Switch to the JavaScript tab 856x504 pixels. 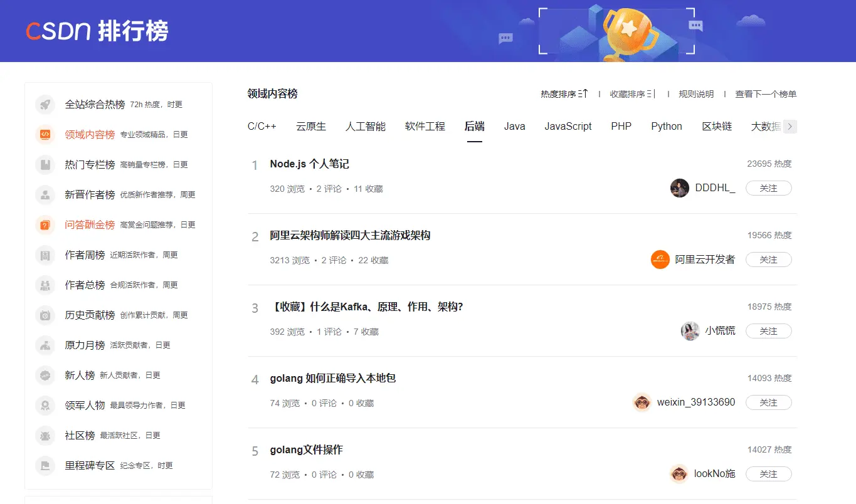pos(568,126)
